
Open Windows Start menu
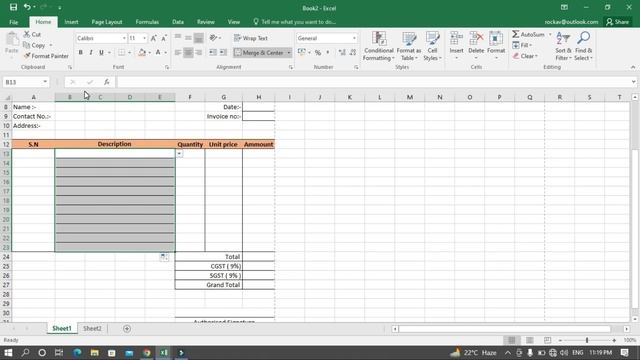click(x=8, y=353)
